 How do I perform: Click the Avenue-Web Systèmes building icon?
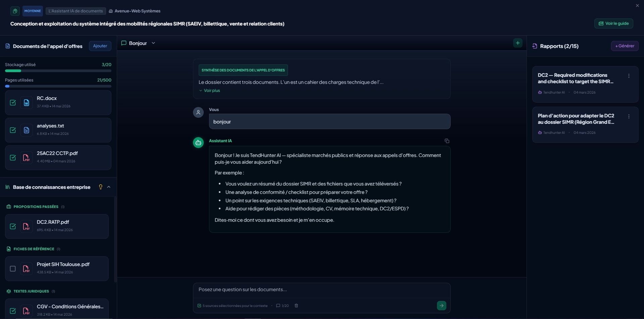(111, 11)
